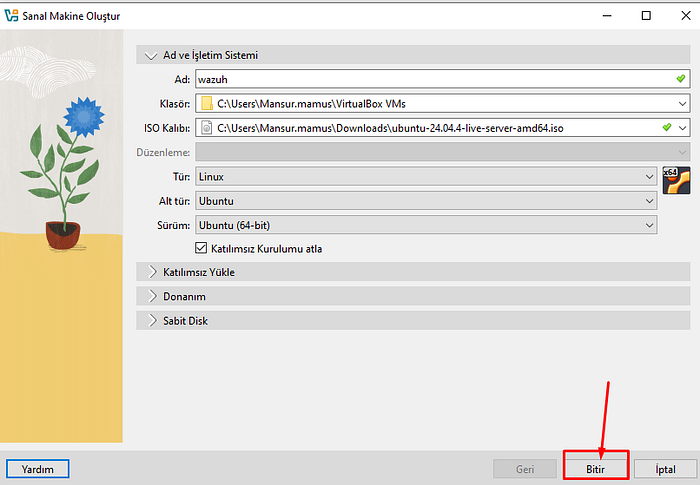Click the İptal button
This screenshot has width=700, height=485.
click(x=665, y=469)
